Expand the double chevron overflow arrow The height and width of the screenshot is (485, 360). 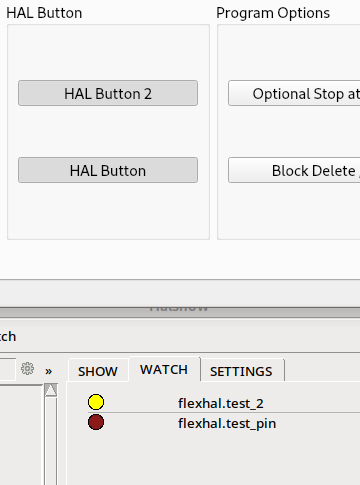click(x=49, y=371)
